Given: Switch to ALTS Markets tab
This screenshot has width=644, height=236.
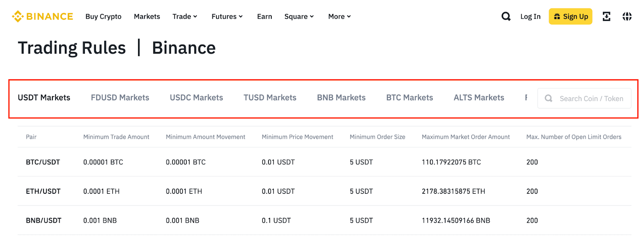Looking at the screenshot, I should point(479,97).
